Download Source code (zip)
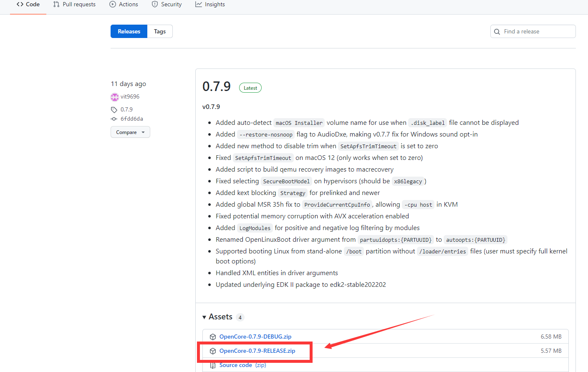Viewport: 588px width, 372px height. point(236,365)
